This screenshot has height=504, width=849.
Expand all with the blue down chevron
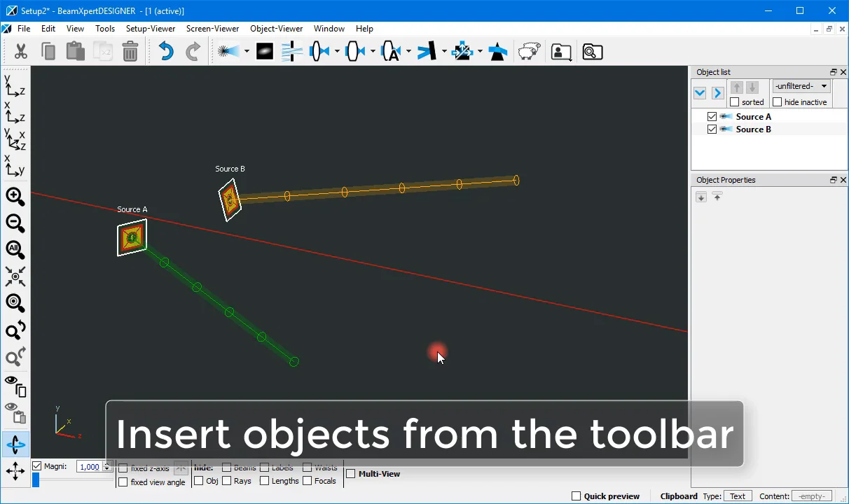(700, 93)
